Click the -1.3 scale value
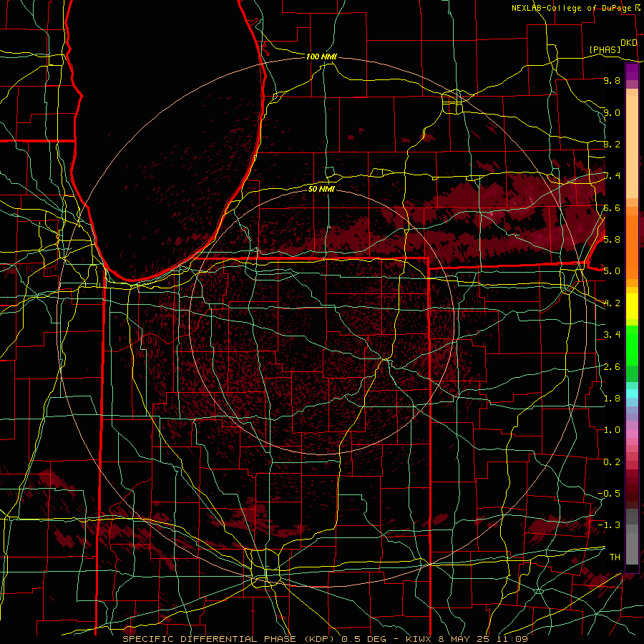644x644 pixels. 609,525
